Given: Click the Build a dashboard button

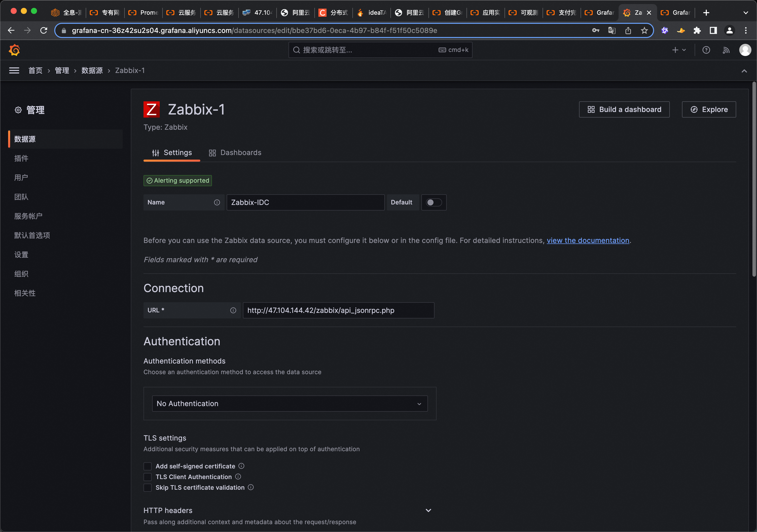Looking at the screenshot, I should (624, 109).
